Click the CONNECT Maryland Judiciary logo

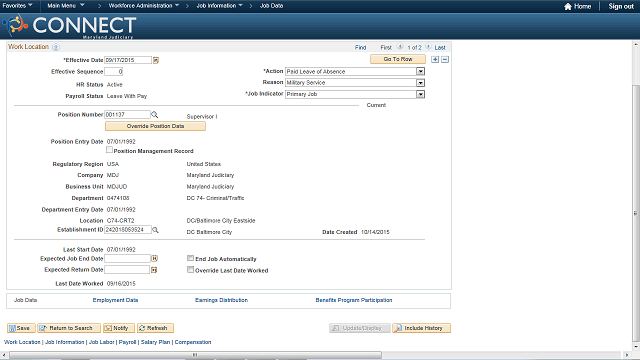[x=69, y=26]
